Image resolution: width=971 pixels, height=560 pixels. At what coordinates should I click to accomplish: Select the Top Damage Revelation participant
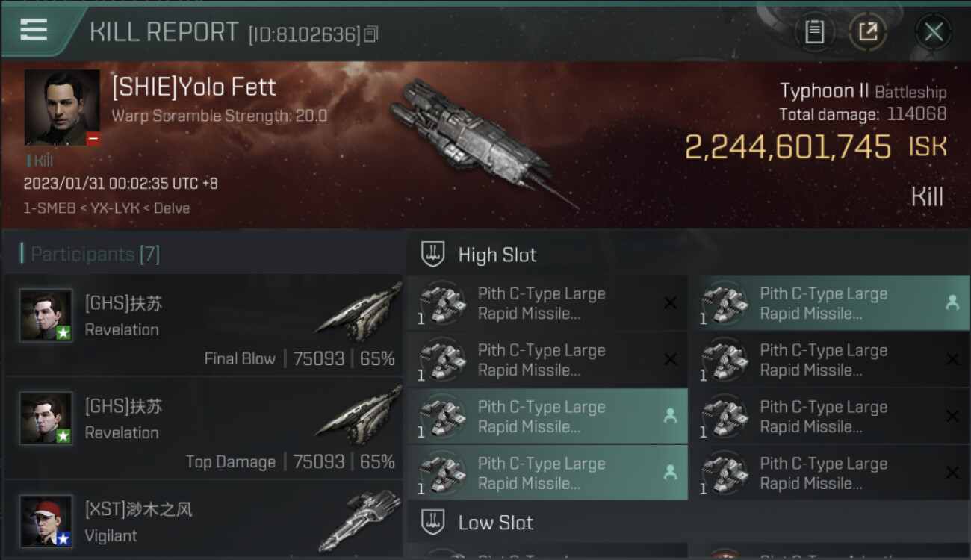coord(203,428)
